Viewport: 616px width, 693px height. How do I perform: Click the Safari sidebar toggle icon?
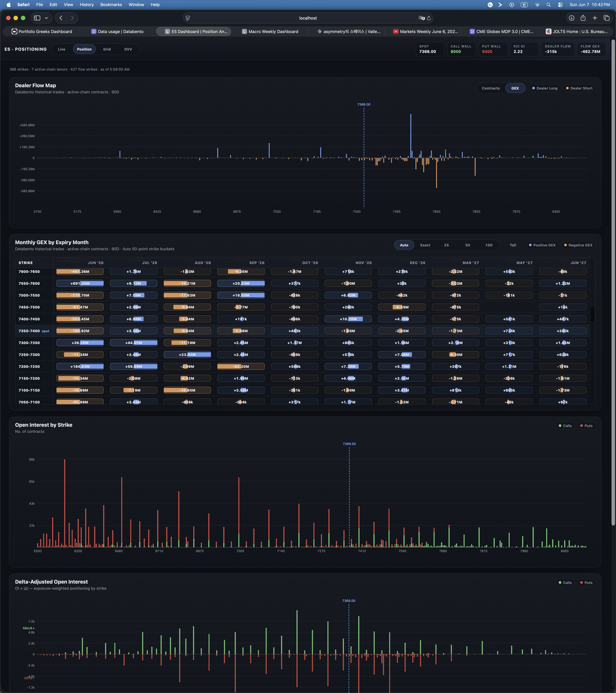[37, 18]
